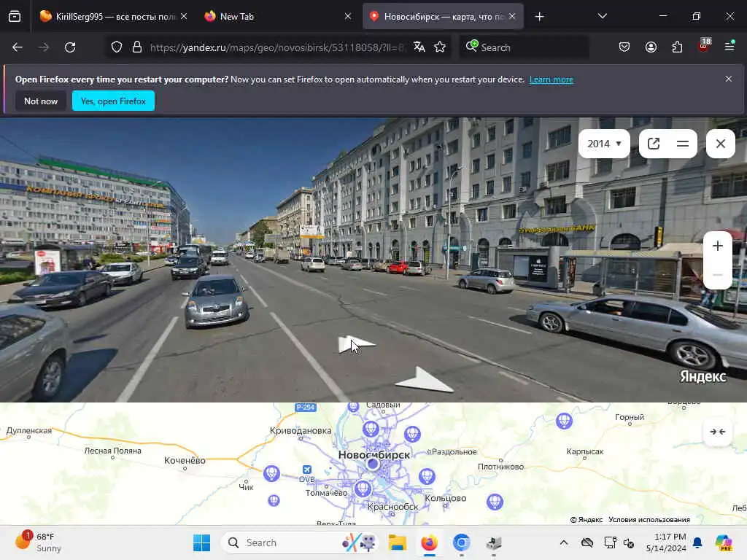Click the balloon marker near Горный
747x560 pixels.
[x=564, y=421]
